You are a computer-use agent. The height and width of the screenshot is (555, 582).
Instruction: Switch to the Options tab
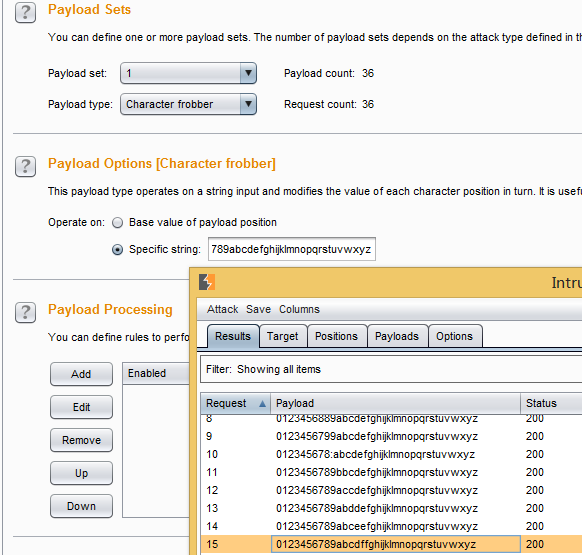[x=454, y=336]
